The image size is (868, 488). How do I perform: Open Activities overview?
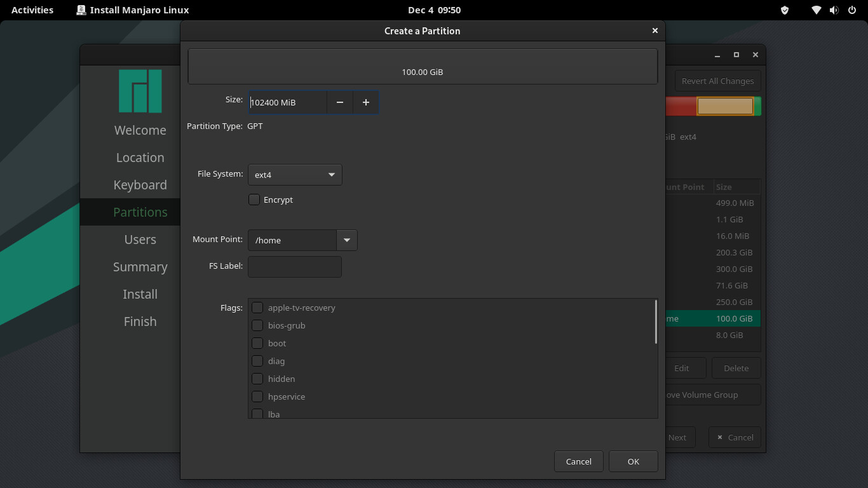(32, 10)
